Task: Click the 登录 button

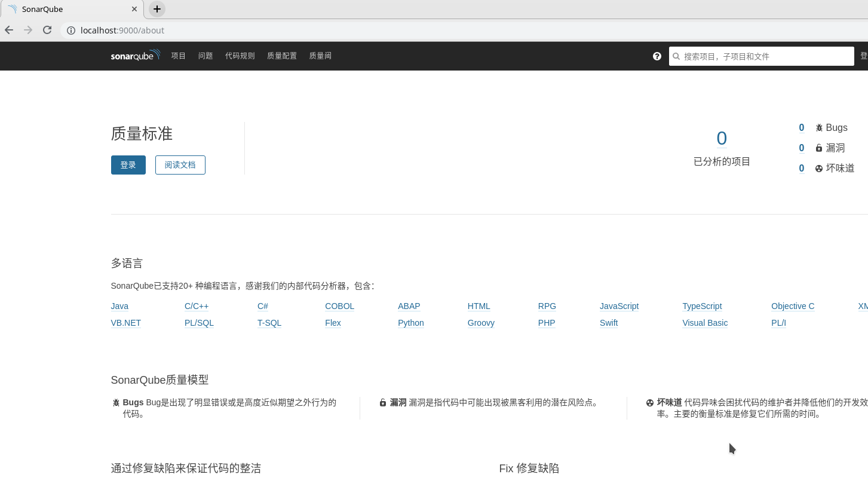Action: pos(128,165)
